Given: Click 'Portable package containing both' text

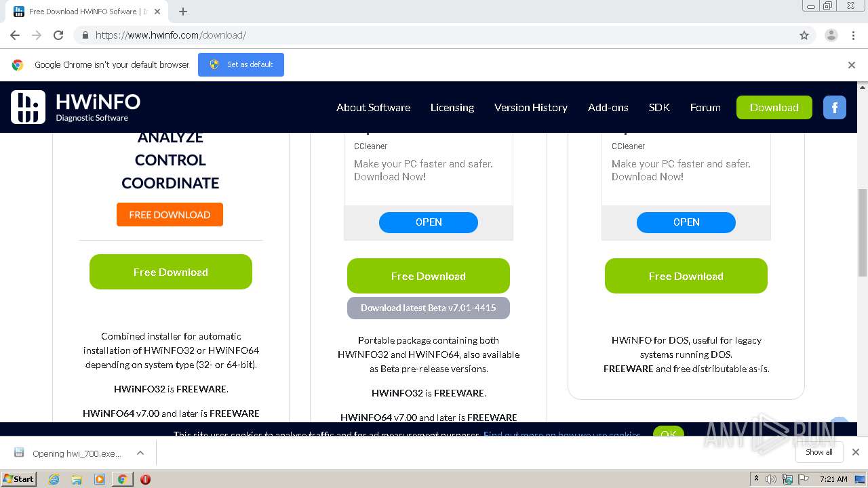Looking at the screenshot, I should pos(429,340).
